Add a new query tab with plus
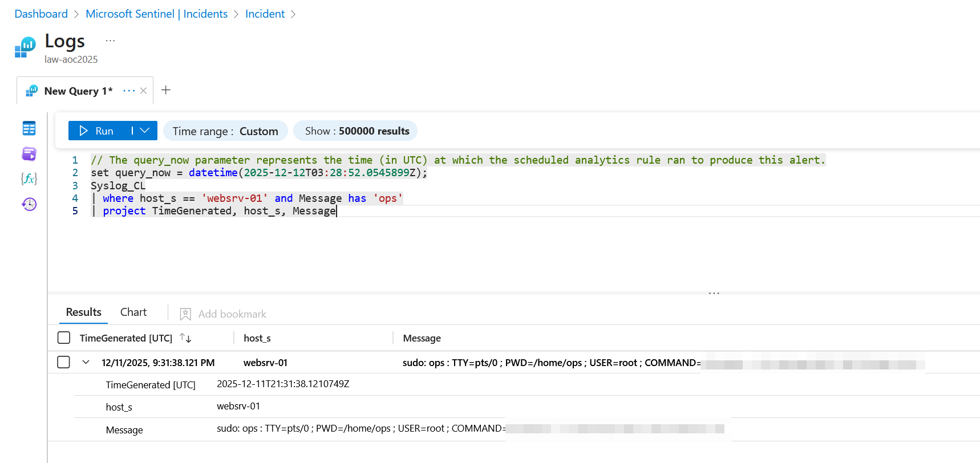 click(x=166, y=90)
